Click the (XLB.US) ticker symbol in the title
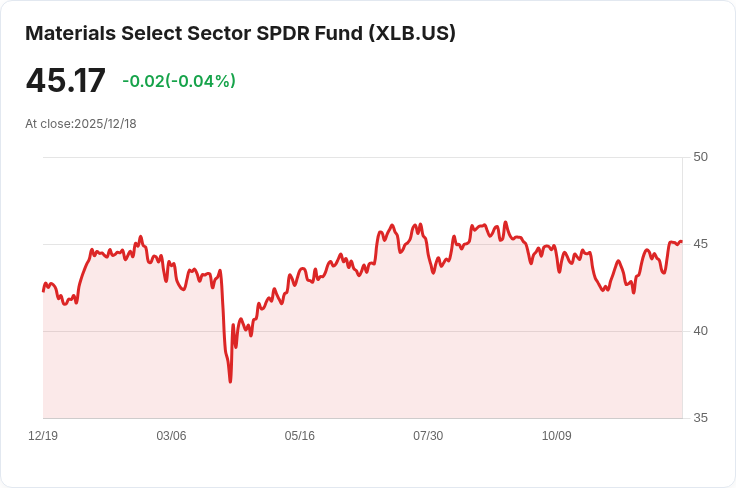Viewport: 736px width, 488px height. coord(412,33)
